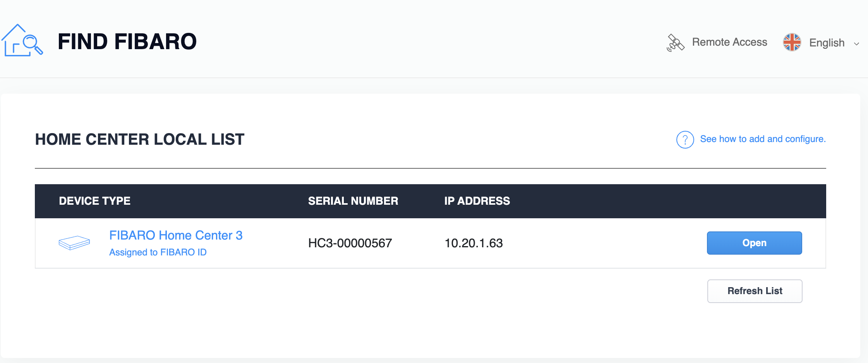The width and height of the screenshot is (868, 363).
Task: Click the Home Center 3 device icon
Action: click(x=74, y=243)
